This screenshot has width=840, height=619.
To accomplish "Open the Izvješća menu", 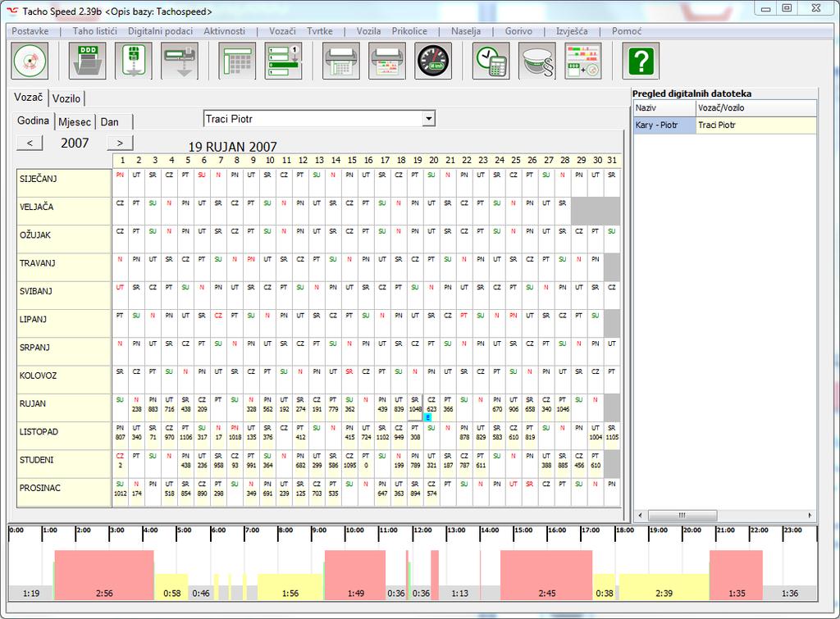I will point(572,31).
